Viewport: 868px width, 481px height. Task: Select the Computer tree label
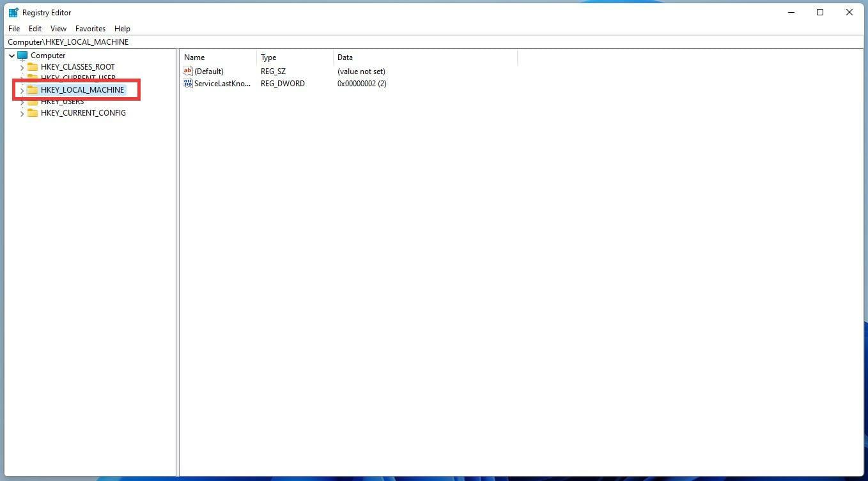point(48,56)
